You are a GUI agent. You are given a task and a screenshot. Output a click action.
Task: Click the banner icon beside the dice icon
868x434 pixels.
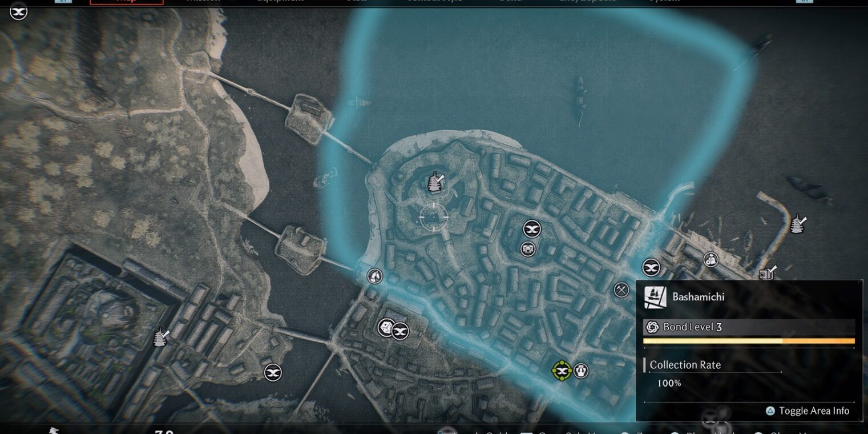[x=400, y=331]
